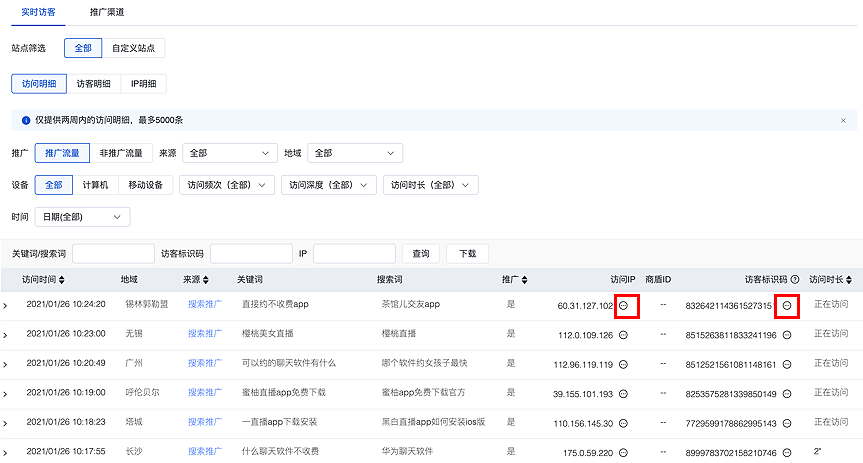Choose the 自定义站点 site filter option
This screenshot has height=463, width=863.
133,48
